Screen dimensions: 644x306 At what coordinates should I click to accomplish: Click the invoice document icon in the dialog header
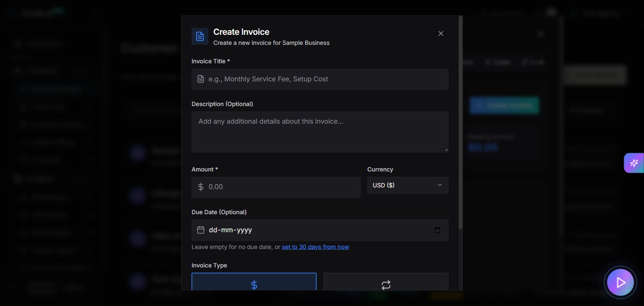200,36
